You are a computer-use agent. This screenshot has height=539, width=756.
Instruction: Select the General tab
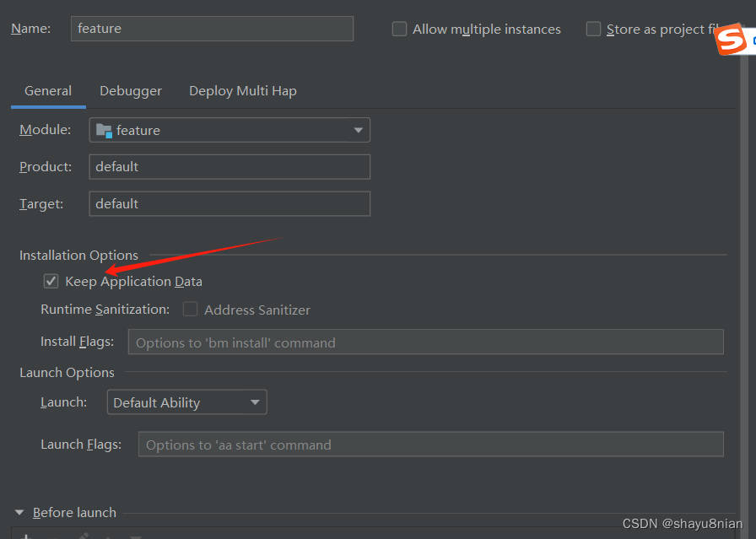[x=47, y=90]
